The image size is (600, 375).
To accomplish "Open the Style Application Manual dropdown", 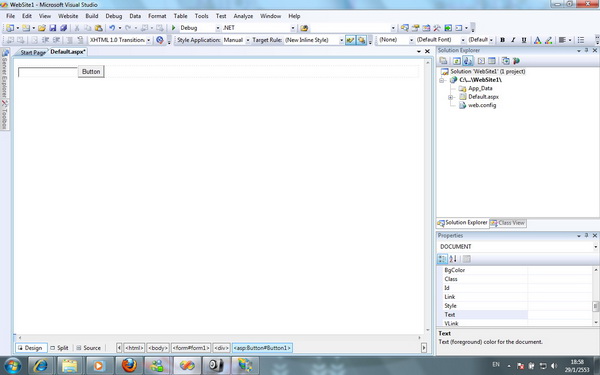I will [248, 40].
